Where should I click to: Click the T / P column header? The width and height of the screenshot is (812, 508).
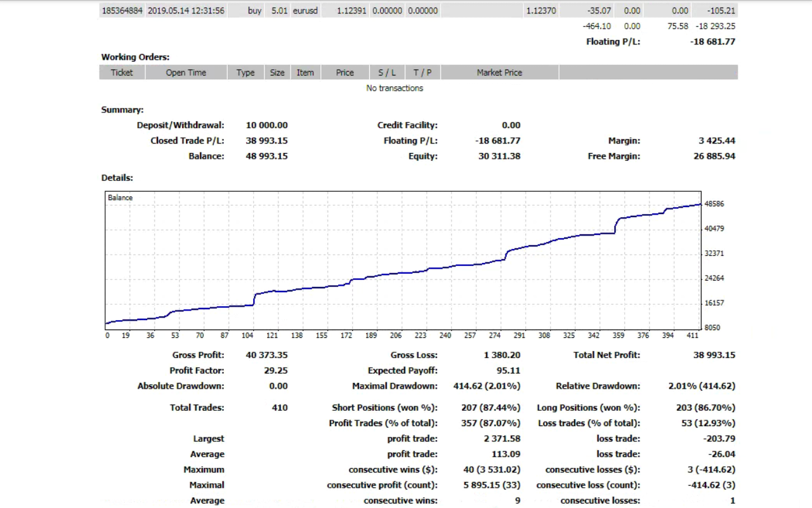422,72
